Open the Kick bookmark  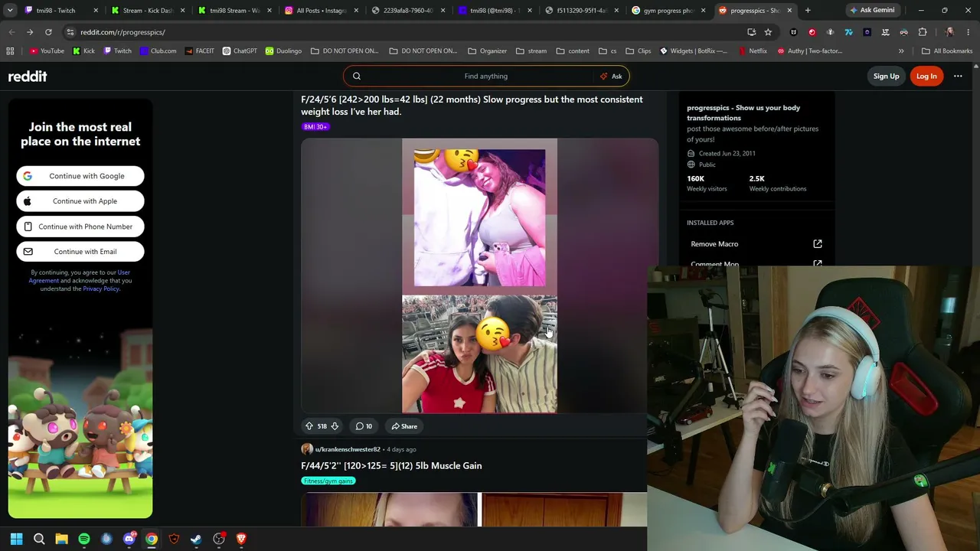pos(83,51)
